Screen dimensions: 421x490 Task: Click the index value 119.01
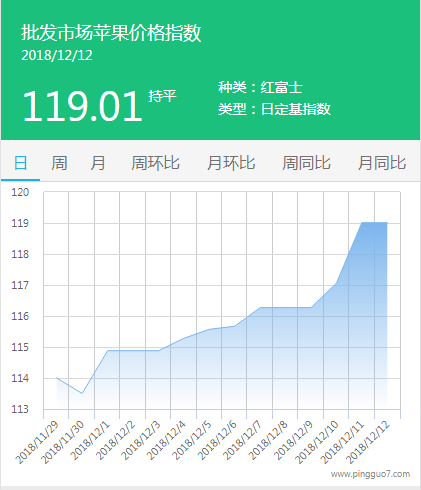pos(82,107)
